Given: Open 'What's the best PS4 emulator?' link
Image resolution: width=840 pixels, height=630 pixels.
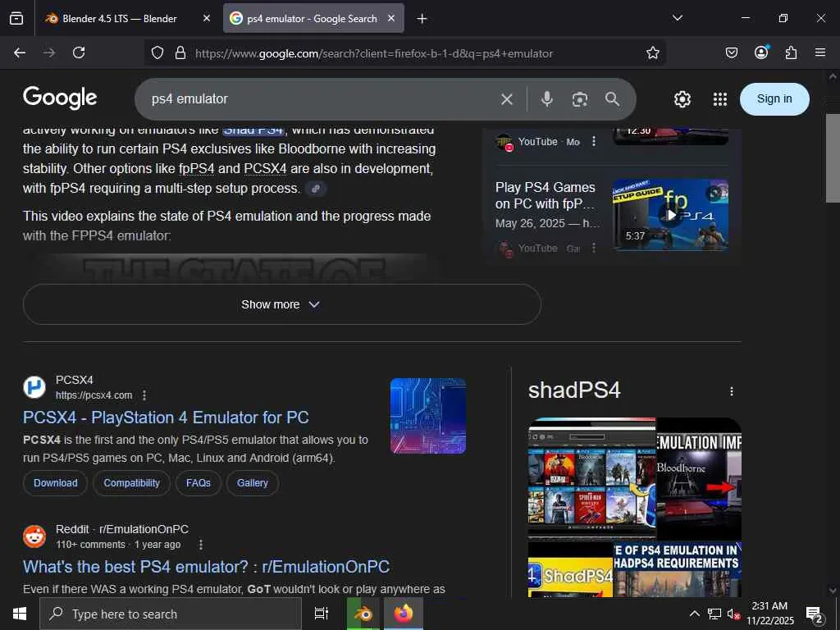Looking at the screenshot, I should point(206,567).
